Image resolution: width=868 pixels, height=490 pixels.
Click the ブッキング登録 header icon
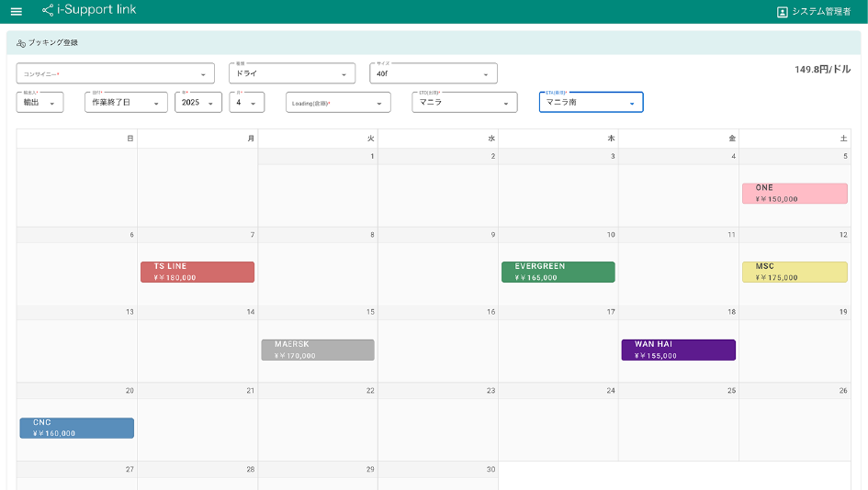pos(21,43)
